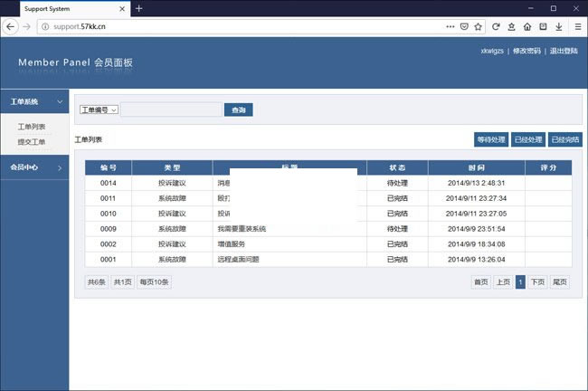Filter tickets by 等待处理
Viewport: 588px width, 391px height.
pyautogui.click(x=491, y=139)
